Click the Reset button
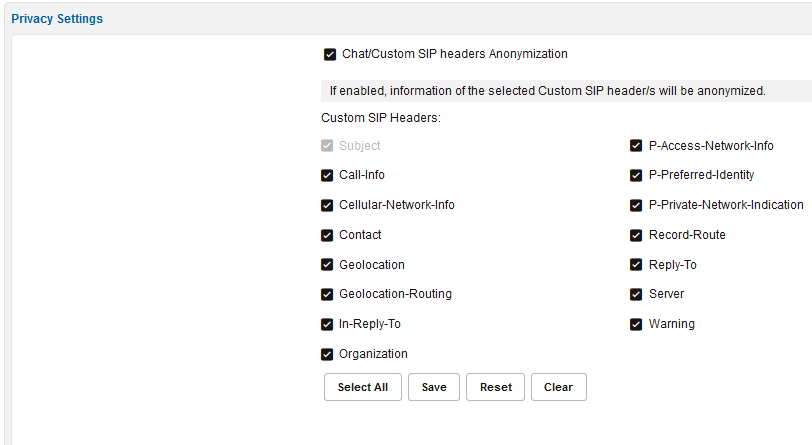Screen dimensions: 812x445 pos(495,387)
